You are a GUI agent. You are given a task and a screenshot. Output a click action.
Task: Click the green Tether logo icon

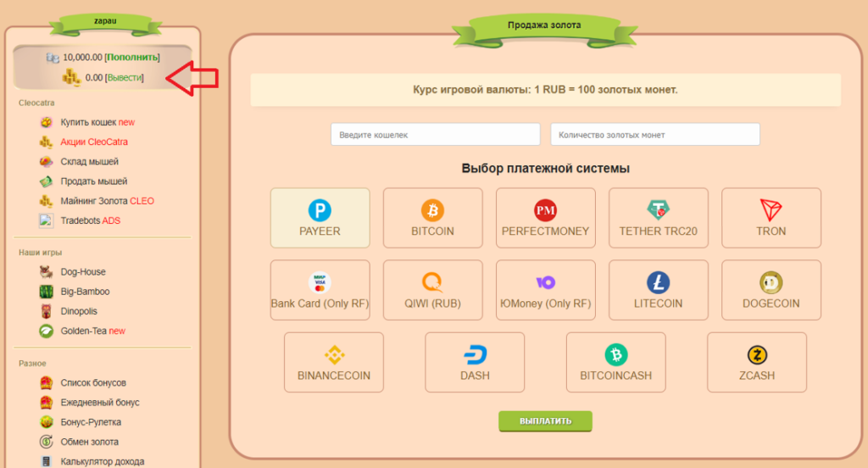658,210
